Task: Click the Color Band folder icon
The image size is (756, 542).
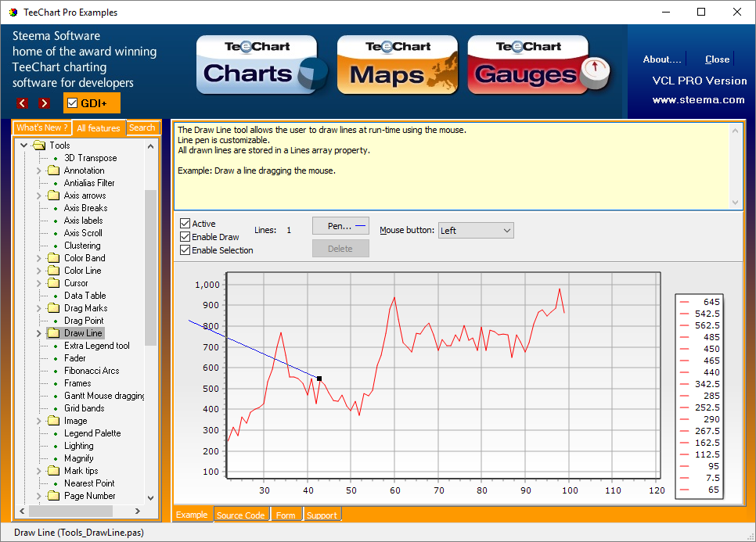Action: 53,258
